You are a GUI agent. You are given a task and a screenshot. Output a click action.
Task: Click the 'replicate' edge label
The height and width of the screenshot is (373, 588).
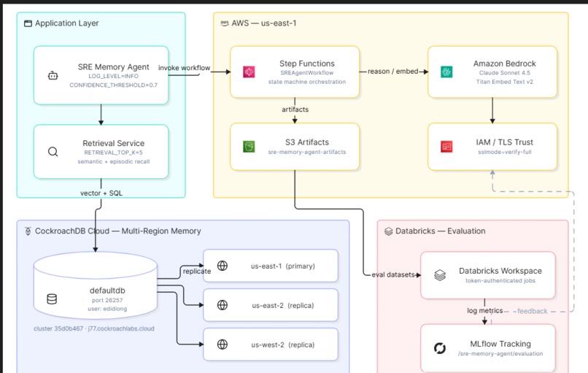coord(197,272)
